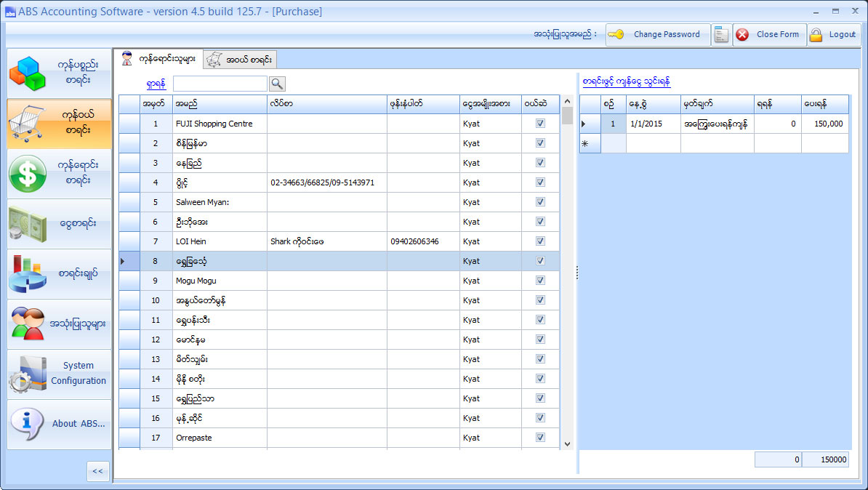Open the chart summary reports module
868x490 pixels.
coord(60,274)
